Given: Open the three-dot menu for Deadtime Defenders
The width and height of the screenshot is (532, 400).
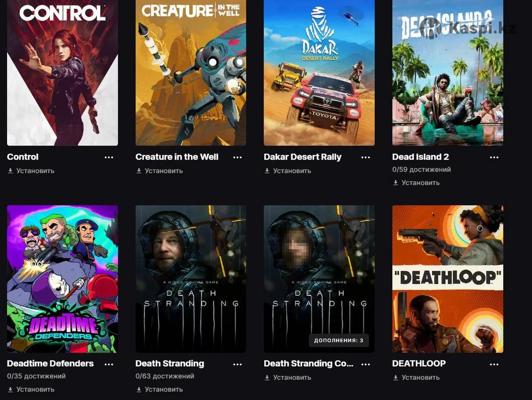Looking at the screenshot, I should coord(109,364).
